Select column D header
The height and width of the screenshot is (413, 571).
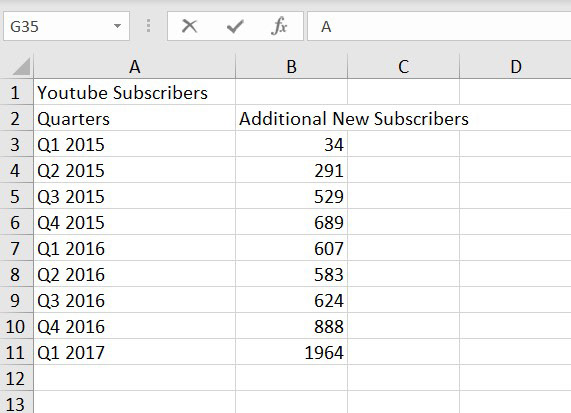[515, 67]
